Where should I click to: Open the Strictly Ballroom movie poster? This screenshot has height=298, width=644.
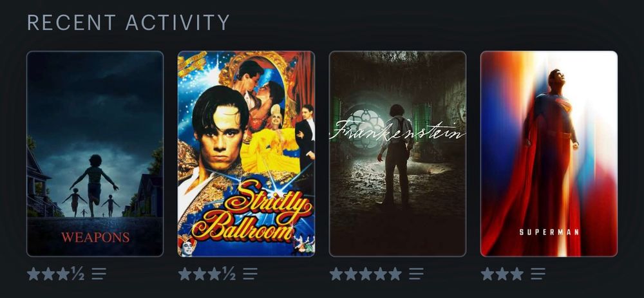click(246, 154)
